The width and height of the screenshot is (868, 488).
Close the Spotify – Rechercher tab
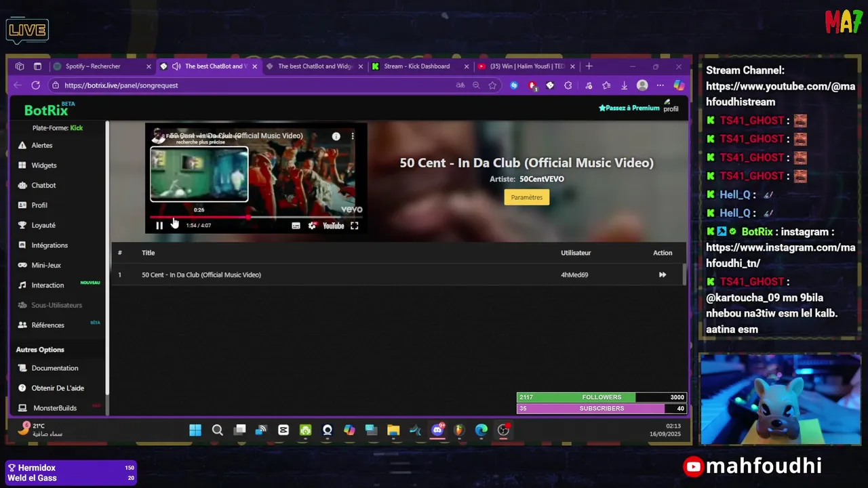pos(149,66)
